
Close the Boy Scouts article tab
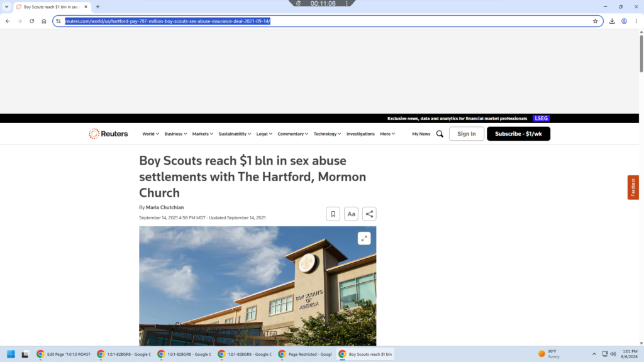(x=86, y=6)
